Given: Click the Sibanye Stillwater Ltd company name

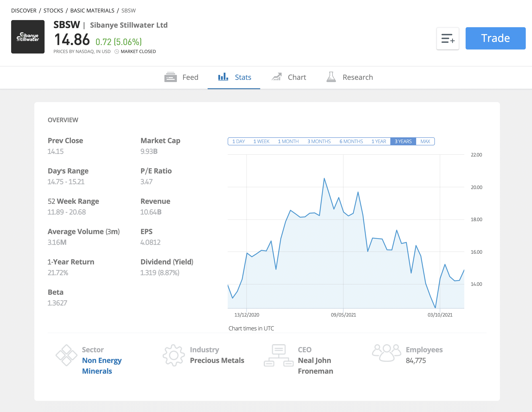Looking at the screenshot, I should pos(129,25).
